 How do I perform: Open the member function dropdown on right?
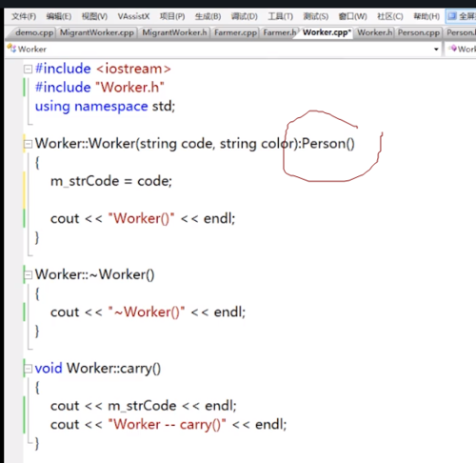pos(461,49)
